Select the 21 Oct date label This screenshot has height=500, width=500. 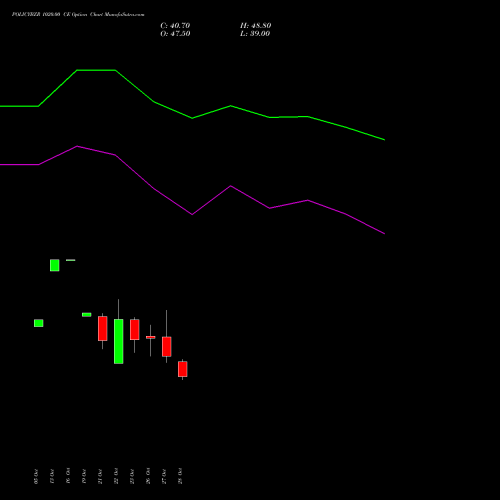[x=100, y=476]
